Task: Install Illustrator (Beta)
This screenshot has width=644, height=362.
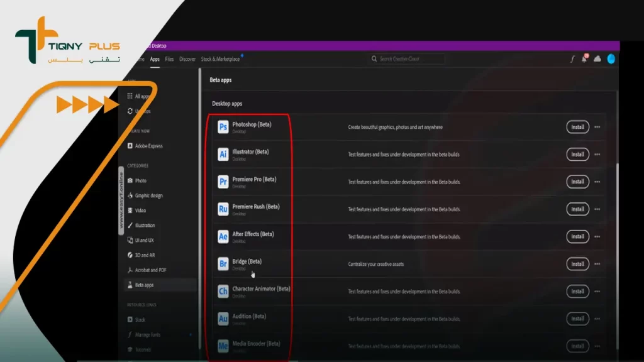Action: tap(577, 155)
